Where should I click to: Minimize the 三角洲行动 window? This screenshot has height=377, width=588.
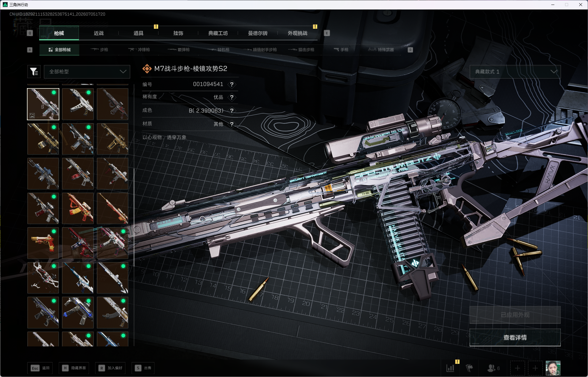pyautogui.click(x=553, y=5)
